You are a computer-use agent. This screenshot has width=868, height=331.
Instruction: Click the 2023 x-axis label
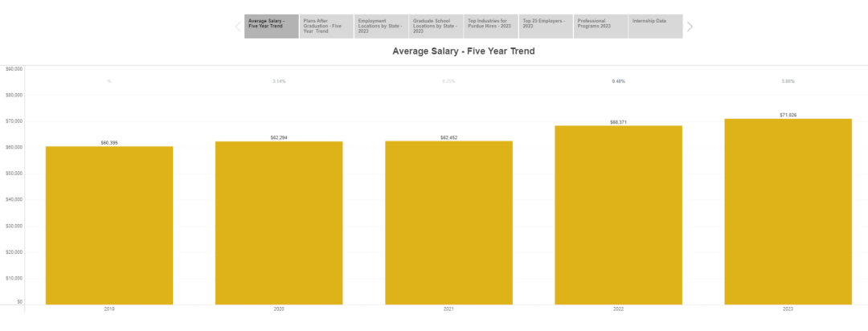(788, 309)
